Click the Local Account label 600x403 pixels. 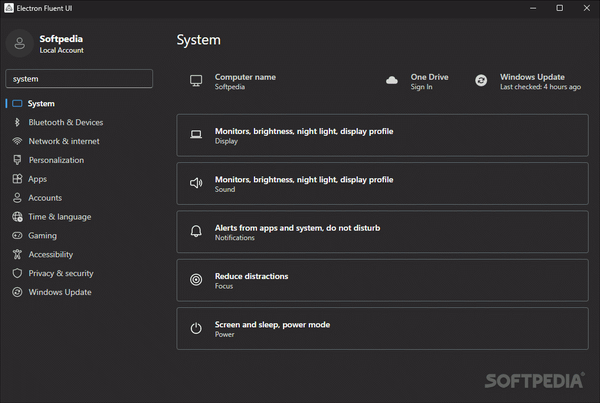tap(61, 50)
